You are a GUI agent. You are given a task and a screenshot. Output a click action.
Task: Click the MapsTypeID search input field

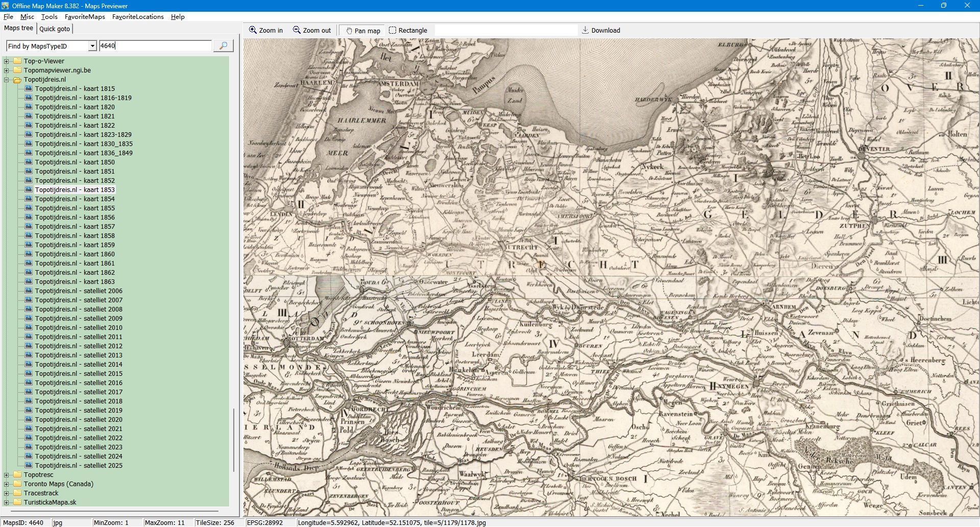click(x=155, y=46)
